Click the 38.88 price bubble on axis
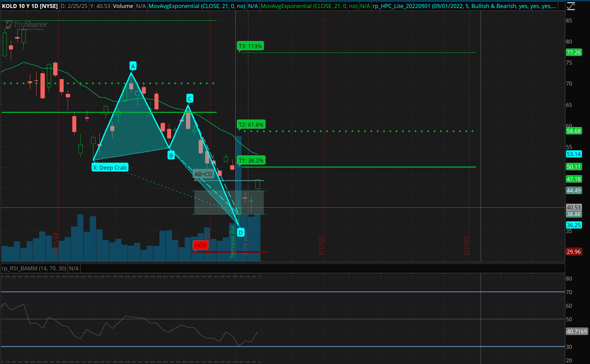 pyautogui.click(x=574, y=214)
